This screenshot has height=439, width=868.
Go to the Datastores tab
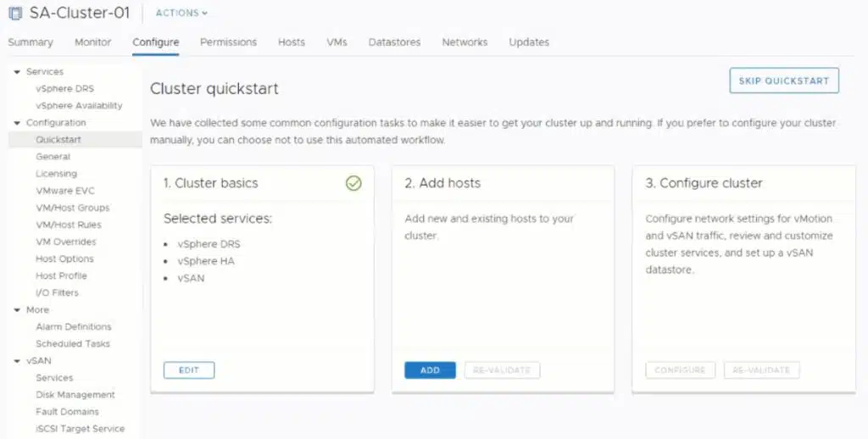tap(394, 42)
